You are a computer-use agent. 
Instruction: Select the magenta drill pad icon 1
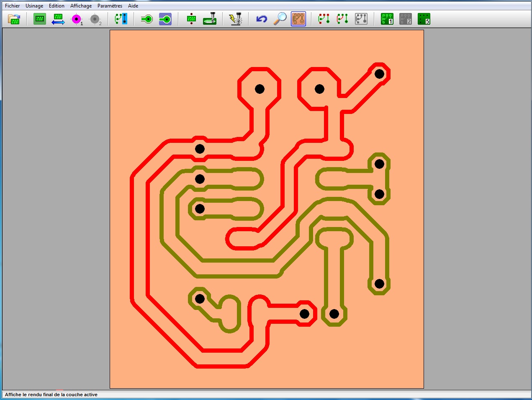pos(77,19)
